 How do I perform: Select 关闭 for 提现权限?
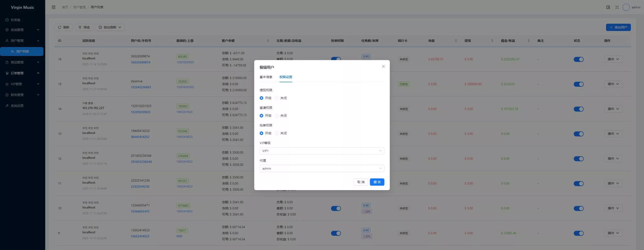click(277, 98)
